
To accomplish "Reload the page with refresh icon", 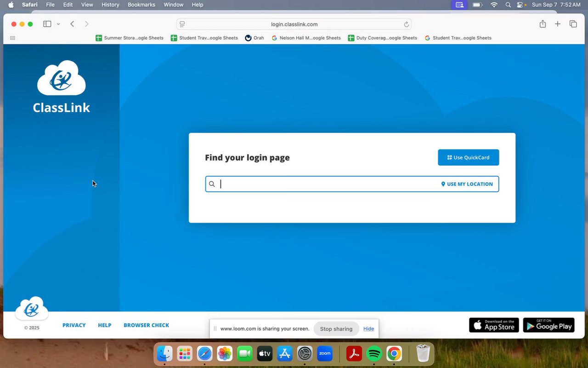I will pos(406,24).
